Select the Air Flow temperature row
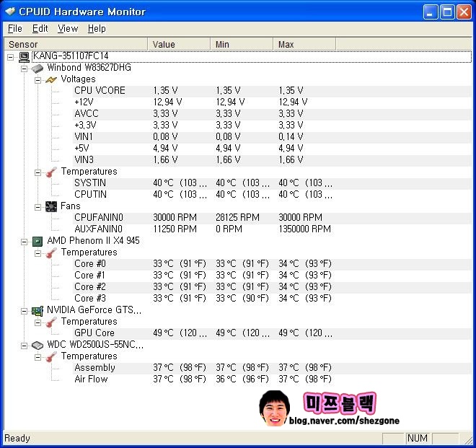 (x=273, y=379)
